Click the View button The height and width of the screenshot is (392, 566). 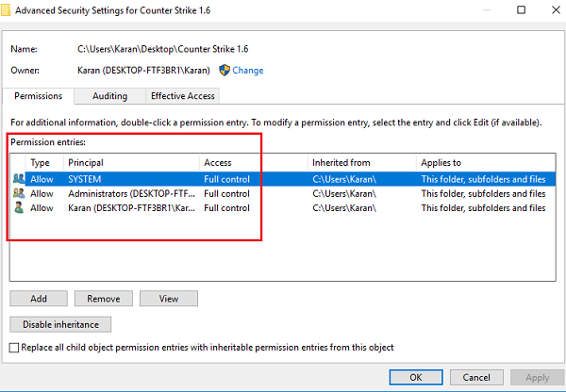point(168,299)
